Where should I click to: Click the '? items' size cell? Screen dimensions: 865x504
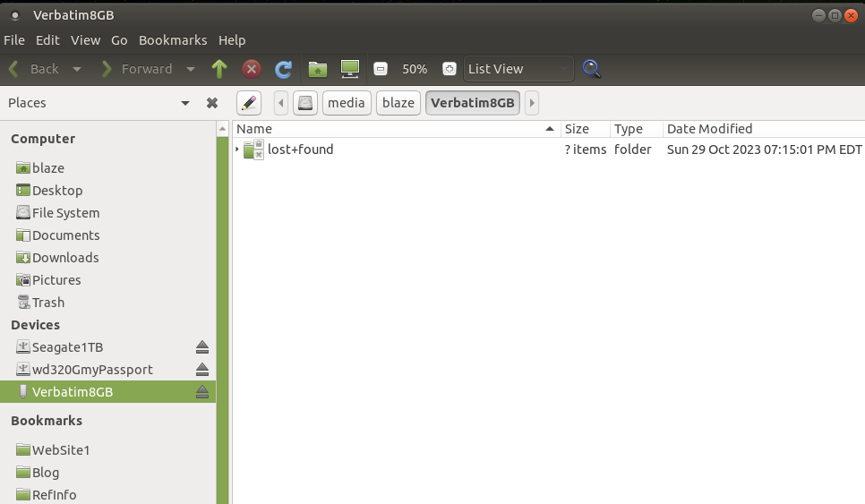click(586, 149)
